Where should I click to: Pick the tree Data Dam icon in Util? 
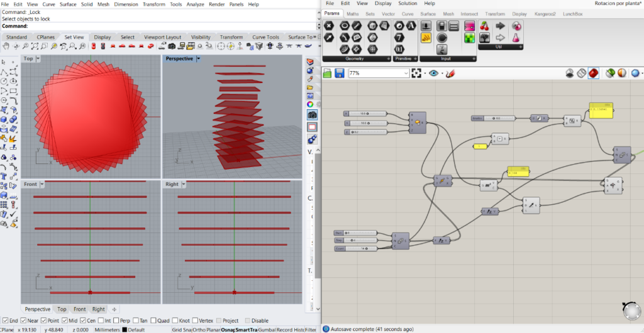[485, 38]
